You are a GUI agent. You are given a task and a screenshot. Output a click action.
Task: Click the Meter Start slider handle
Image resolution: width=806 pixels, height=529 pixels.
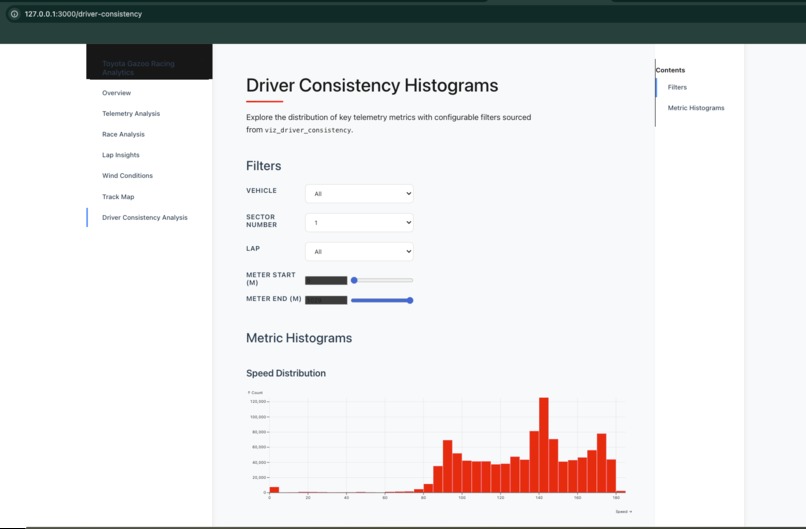354,280
